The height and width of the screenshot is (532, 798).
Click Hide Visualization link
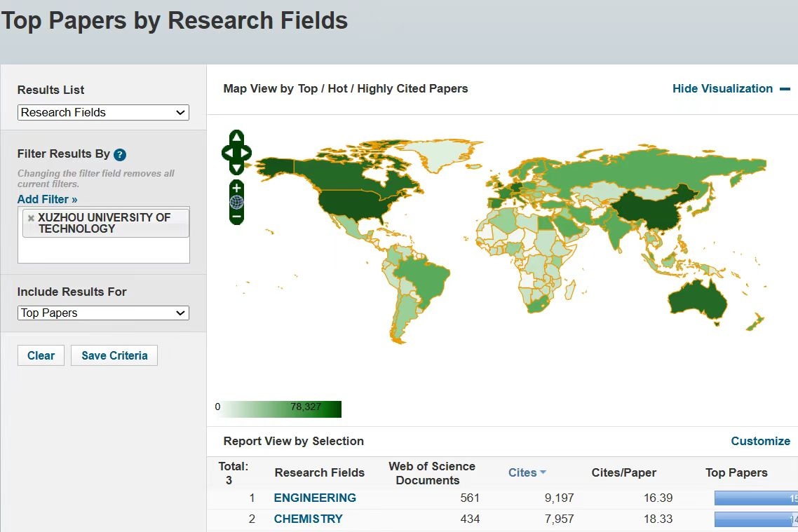click(723, 88)
